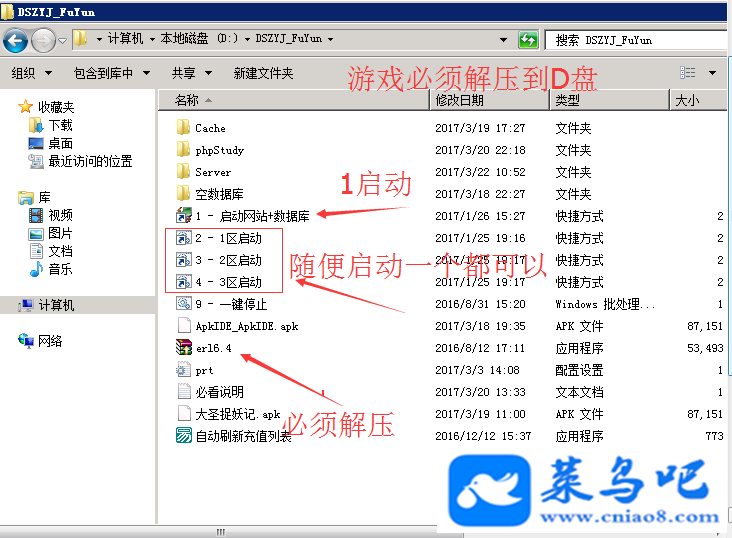The width and height of the screenshot is (732, 538).
Task: Click the 53,493 size value
Action: (705, 348)
